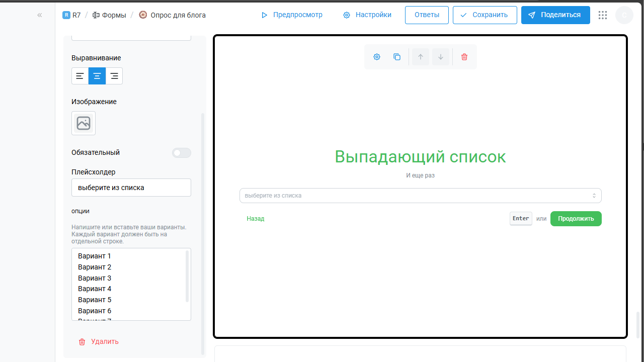Click the Вариант 4 line
This screenshot has height=362, width=644.
[x=95, y=289]
